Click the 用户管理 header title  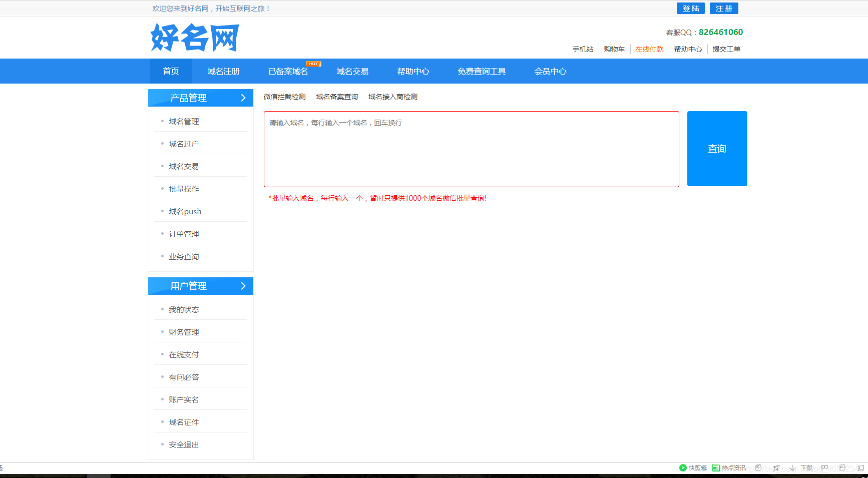(x=188, y=286)
